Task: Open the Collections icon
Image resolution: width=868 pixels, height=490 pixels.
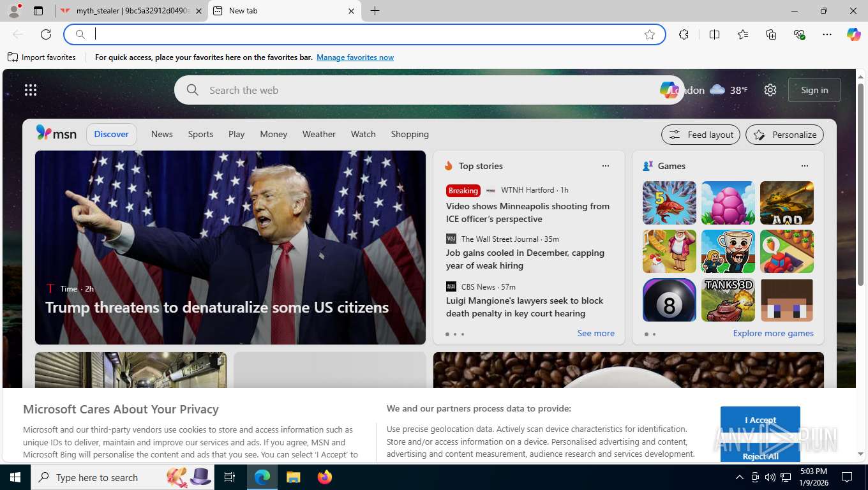Action: point(771,34)
